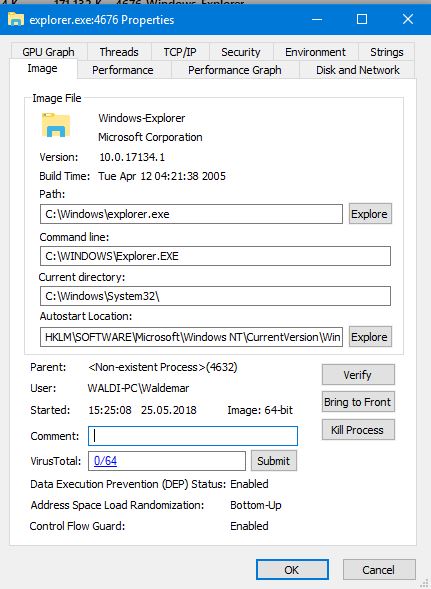
Task: Click the user WALDI-PC\Waldemar text
Action: click(138, 388)
